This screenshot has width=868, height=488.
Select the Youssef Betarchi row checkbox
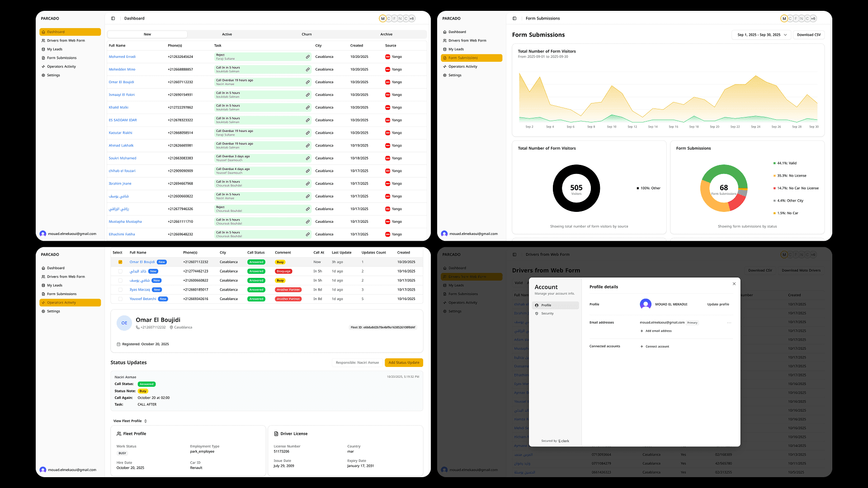120,299
